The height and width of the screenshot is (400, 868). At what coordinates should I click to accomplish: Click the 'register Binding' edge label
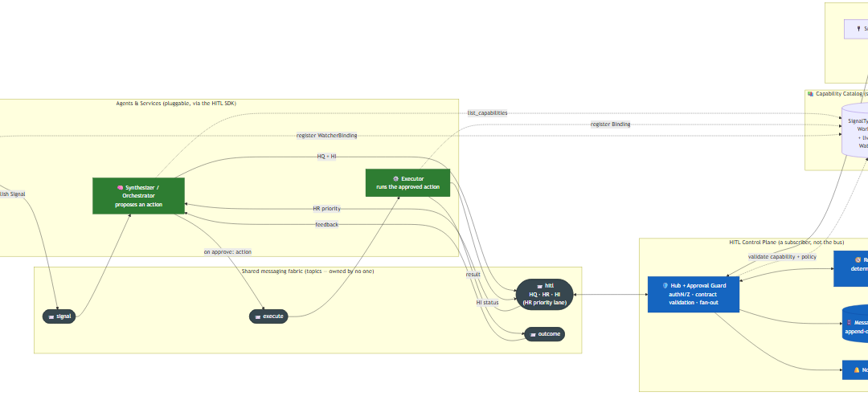coord(610,124)
